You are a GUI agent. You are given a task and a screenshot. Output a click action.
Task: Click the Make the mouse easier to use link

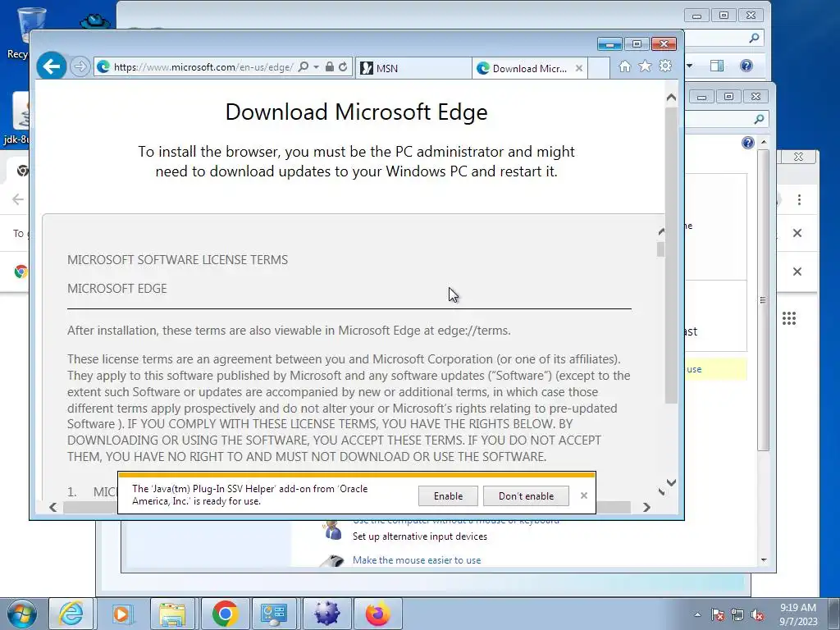(416, 559)
